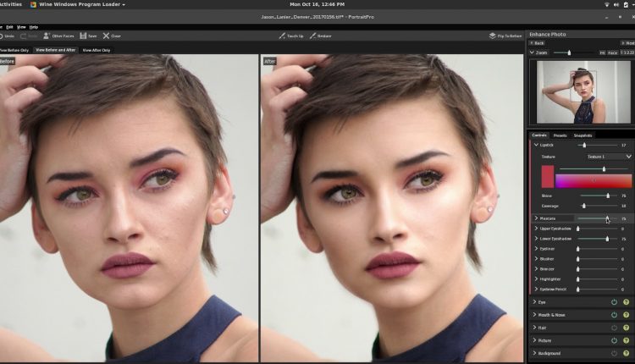Expand the Mouth & Nose section
The width and height of the screenshot is (635, 364).
point(534,315)
